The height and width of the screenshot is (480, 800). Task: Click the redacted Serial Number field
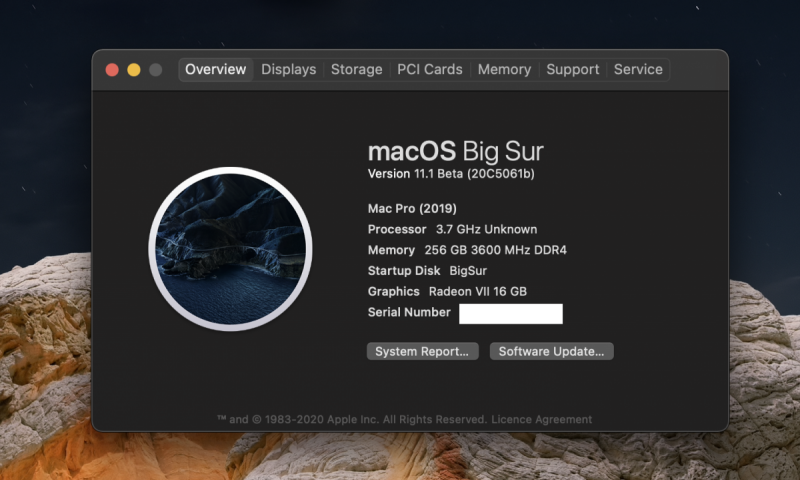[511, 314]
